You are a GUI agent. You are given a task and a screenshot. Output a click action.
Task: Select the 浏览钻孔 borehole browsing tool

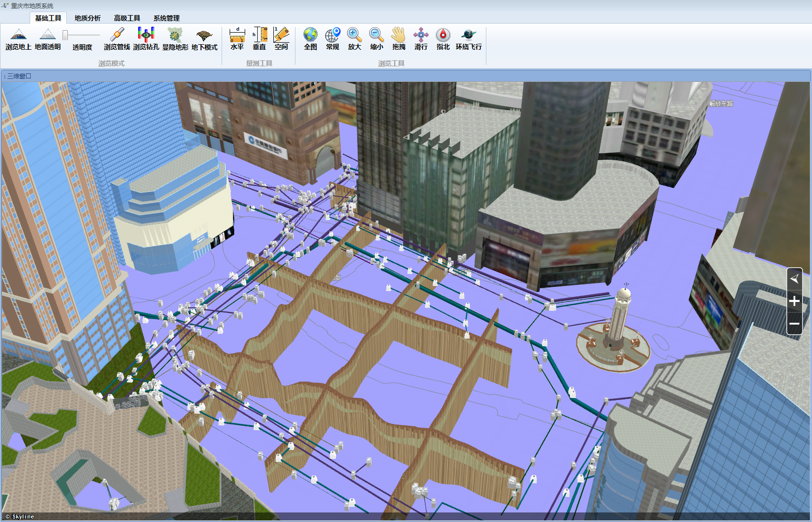coord(146,39)
